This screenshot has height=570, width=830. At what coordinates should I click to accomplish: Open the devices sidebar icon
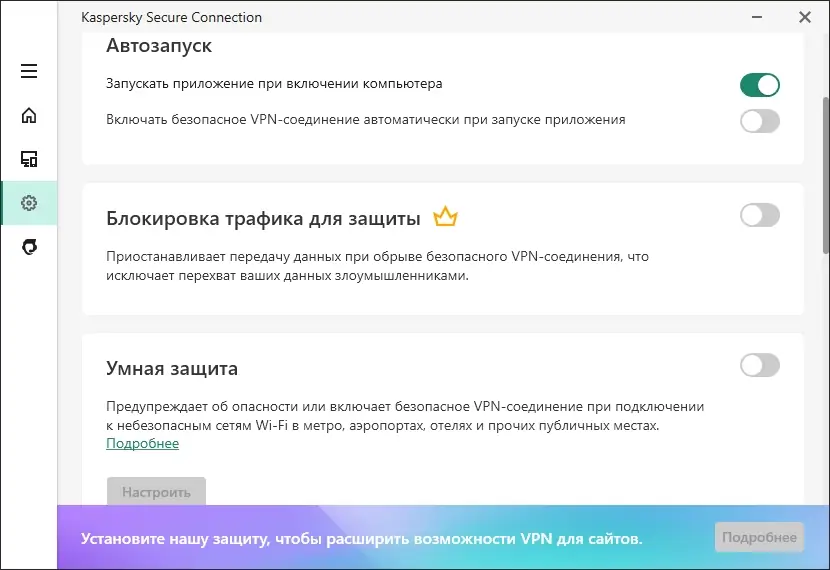point(29,159)
